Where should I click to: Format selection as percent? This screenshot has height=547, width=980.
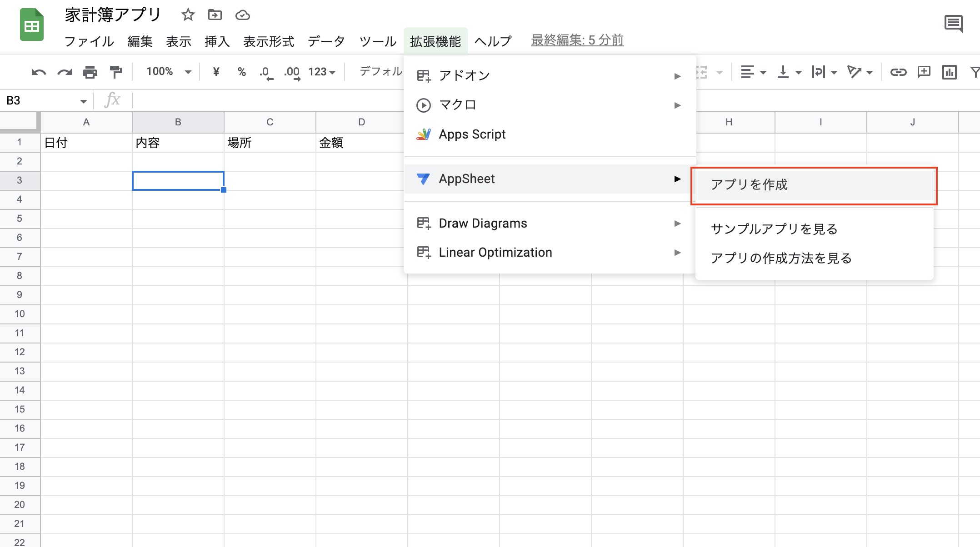pyautogui.click(x=241, y=71)
